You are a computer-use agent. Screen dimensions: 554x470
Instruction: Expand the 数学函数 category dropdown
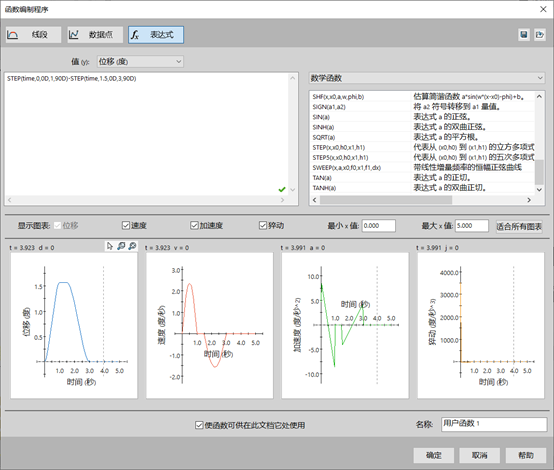click(426, 78)
